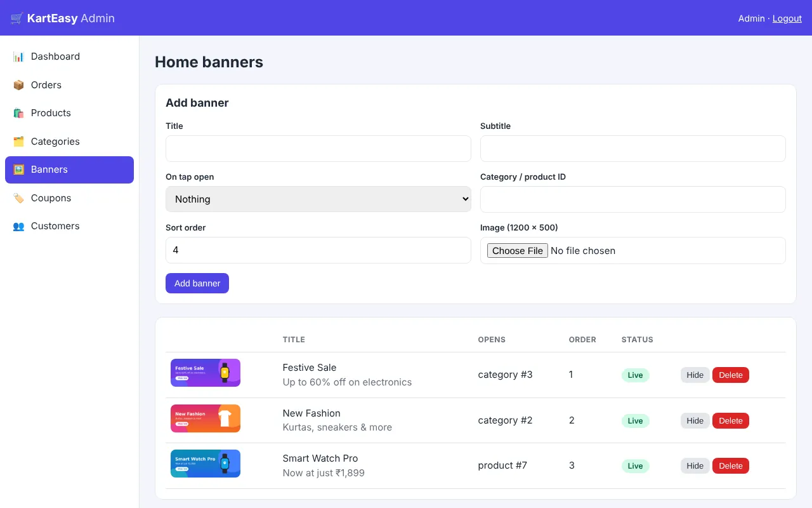Click the New Fashion banner thumbnail

206,418
